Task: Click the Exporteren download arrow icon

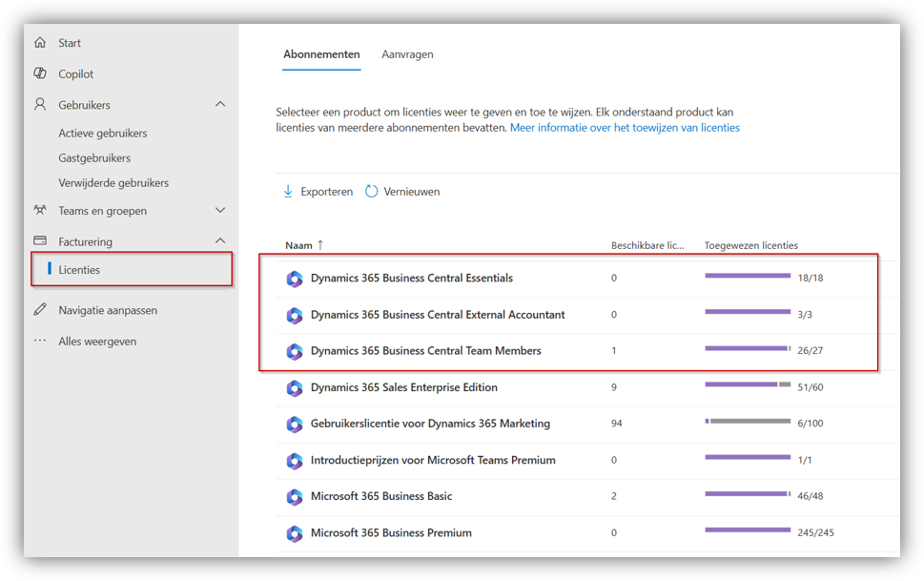Action: 288,191
